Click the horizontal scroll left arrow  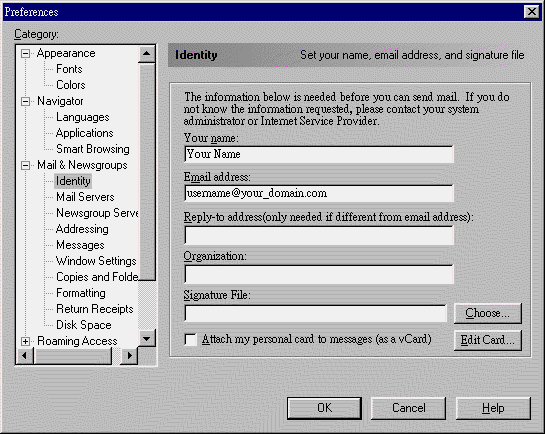pos(25,355)
